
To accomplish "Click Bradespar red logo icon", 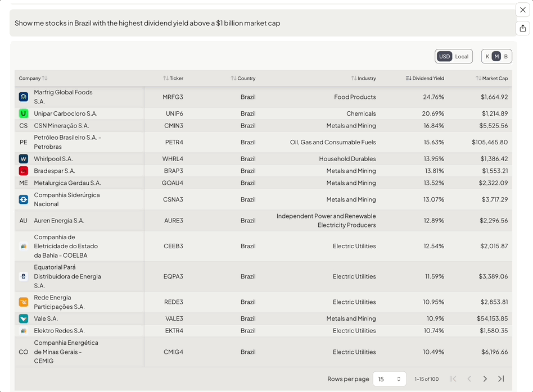I will coord(24,171).
